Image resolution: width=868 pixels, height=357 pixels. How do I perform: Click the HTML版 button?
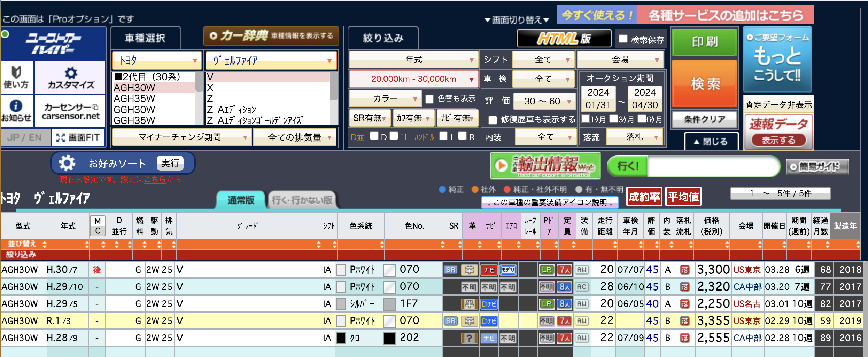(564, 38)
